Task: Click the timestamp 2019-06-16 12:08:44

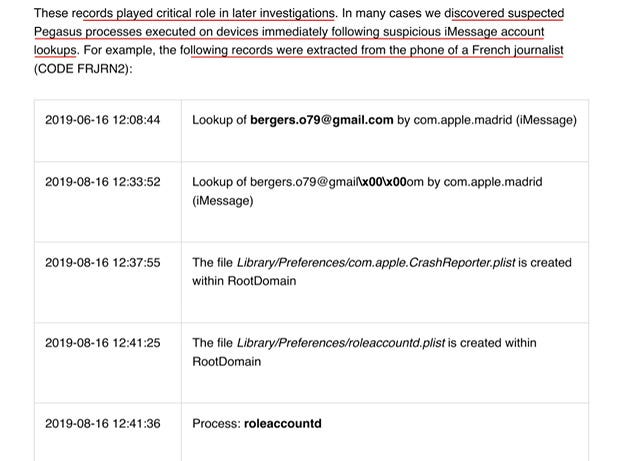Action: point(102,120)
